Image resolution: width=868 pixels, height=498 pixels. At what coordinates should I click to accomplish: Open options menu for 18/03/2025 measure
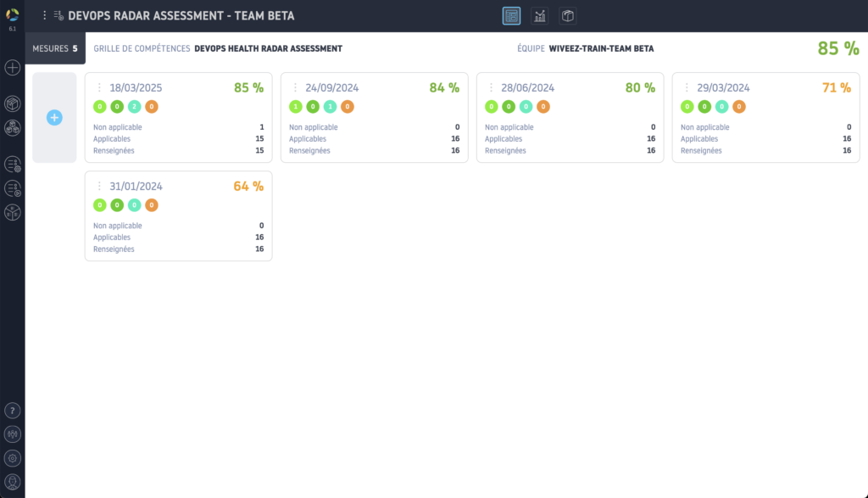click(99, 87)
